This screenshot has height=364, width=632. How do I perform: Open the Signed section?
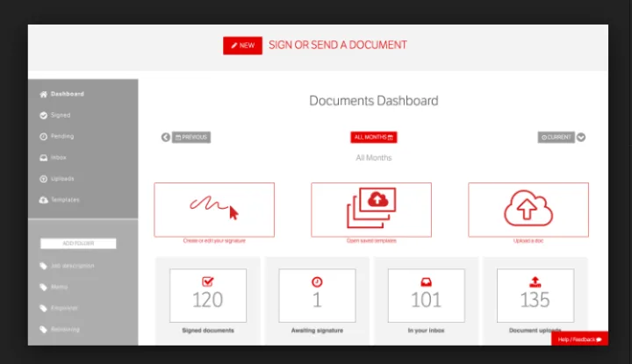(x=61, y=115)
